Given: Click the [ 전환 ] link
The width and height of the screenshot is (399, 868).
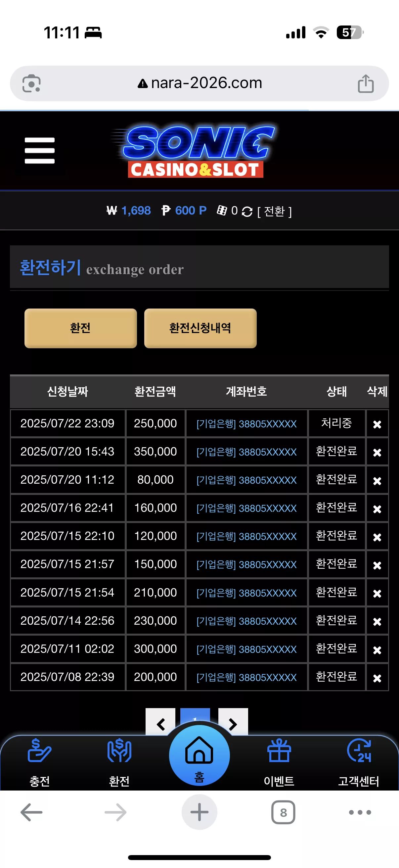Looking at the screenshot, I should tap(274, 211).
